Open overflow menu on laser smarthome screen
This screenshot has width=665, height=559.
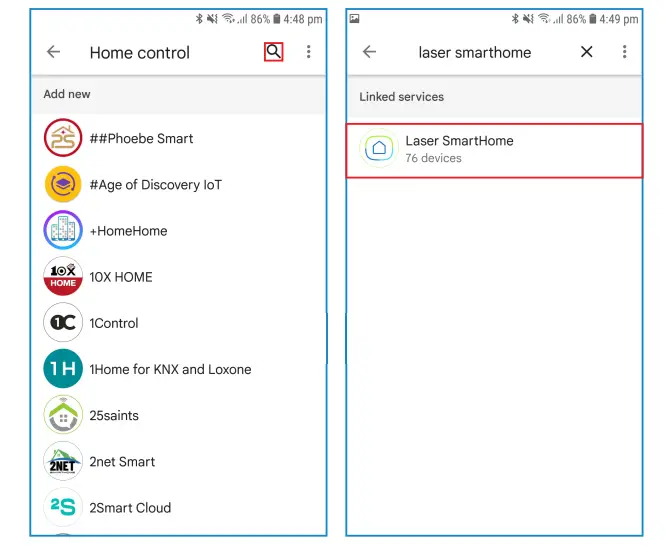tap(624, 52)
